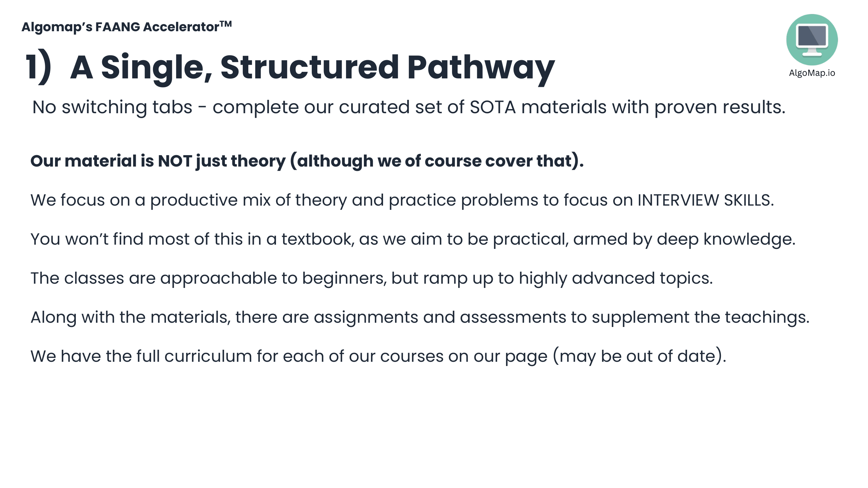
Task: Click the TM trademark superscript symbol
Action: coord(226,24)
